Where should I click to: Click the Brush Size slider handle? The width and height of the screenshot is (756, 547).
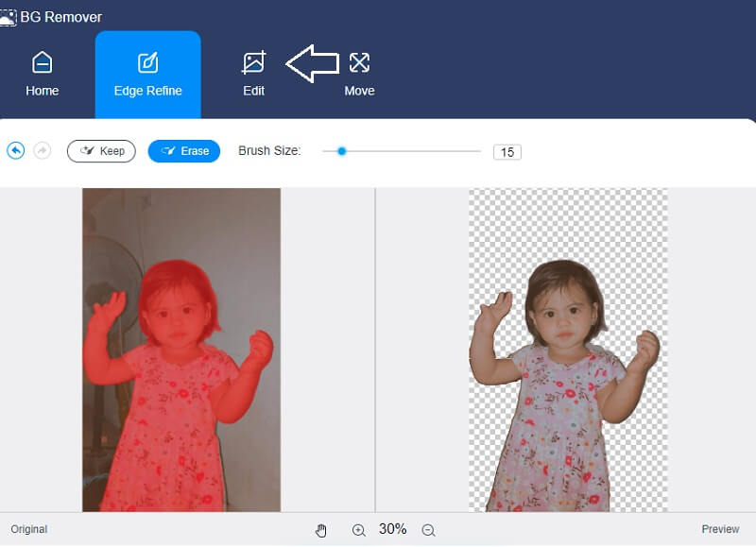click(341, 151)
